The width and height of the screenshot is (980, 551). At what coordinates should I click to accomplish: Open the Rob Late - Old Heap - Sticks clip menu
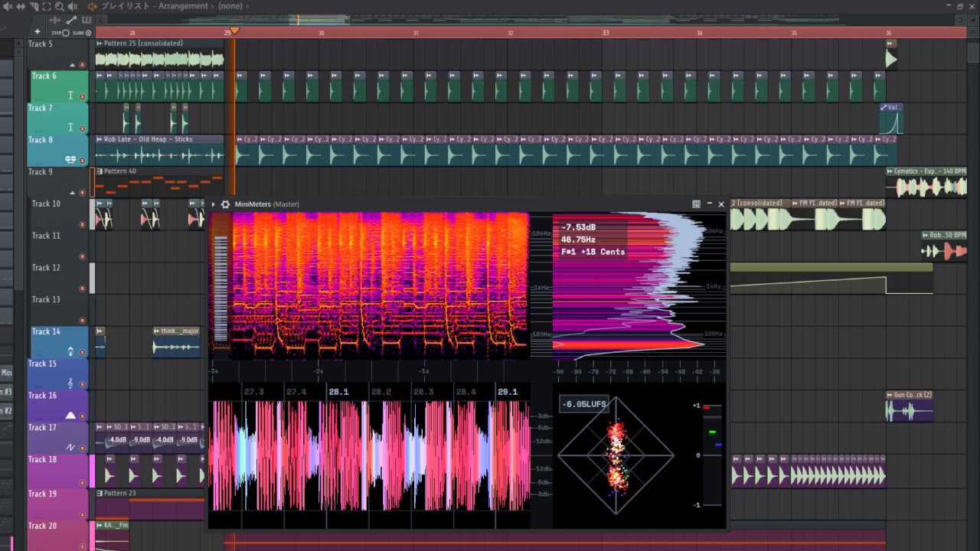tap(100, 139)
